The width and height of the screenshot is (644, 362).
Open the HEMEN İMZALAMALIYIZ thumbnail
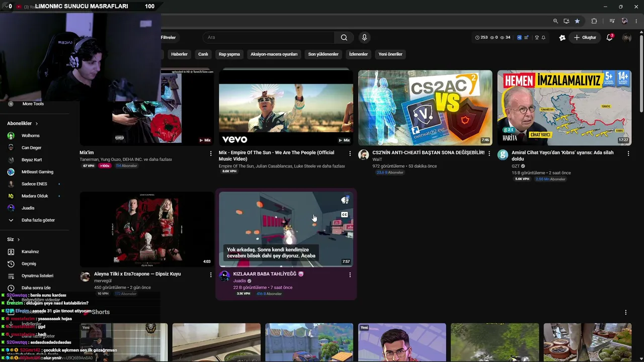[x=565, y=108]
